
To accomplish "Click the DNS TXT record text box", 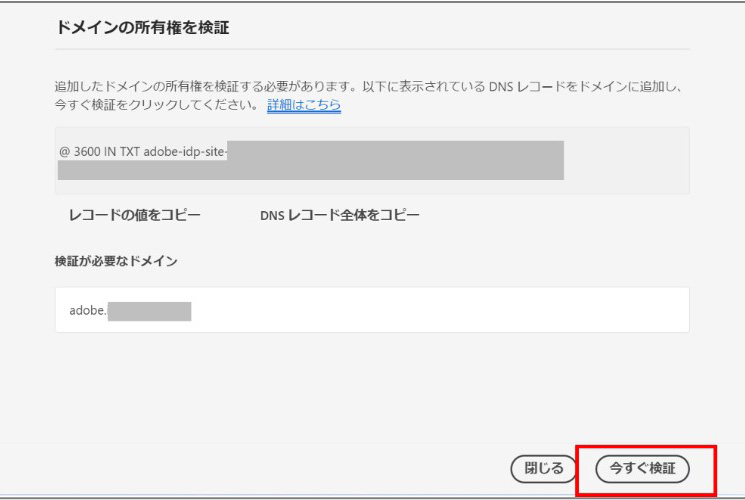I will pyautogui.click(x=372, y=160).
